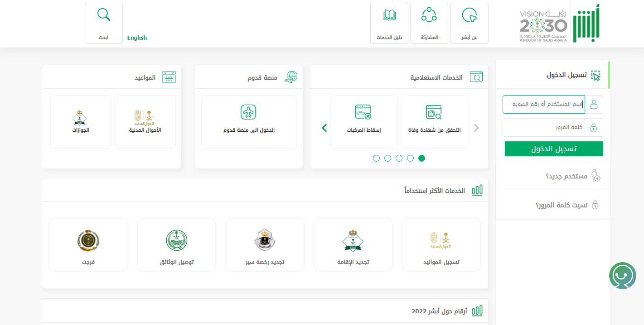Click the user icon beside the username field
Viewport: 644px width, 325px height.
(x=594, y=104)
